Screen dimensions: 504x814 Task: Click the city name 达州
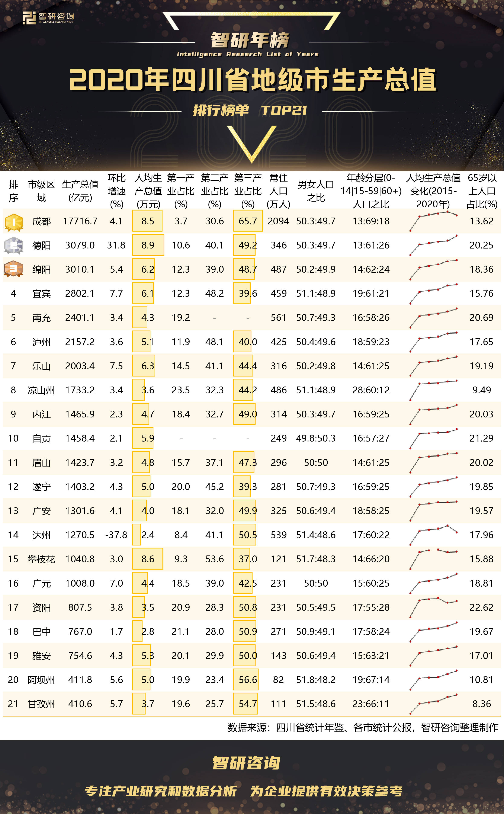click(x=41, y=535)
